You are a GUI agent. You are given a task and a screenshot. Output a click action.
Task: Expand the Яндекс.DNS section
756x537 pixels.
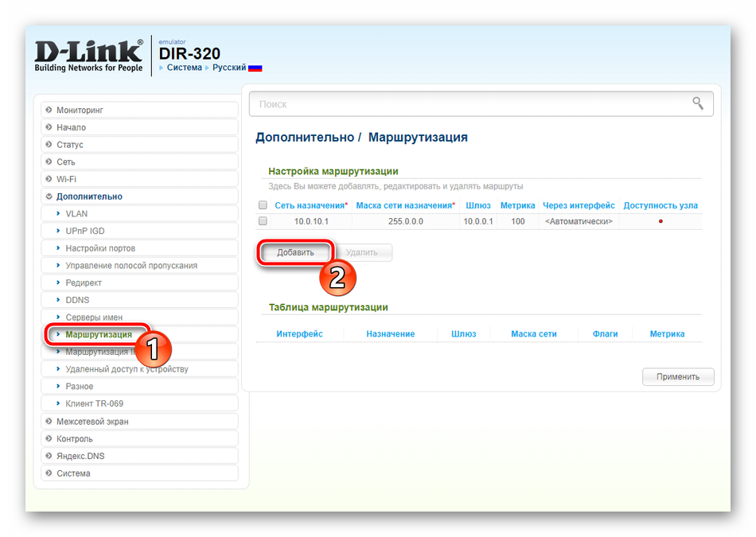(x=140, y=456)
